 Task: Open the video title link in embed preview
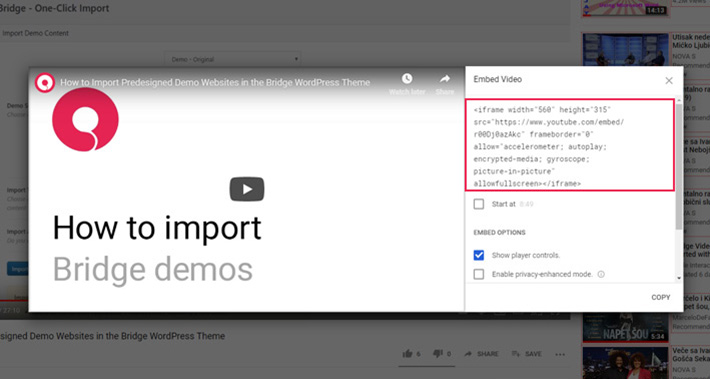[x=215, y=82]
